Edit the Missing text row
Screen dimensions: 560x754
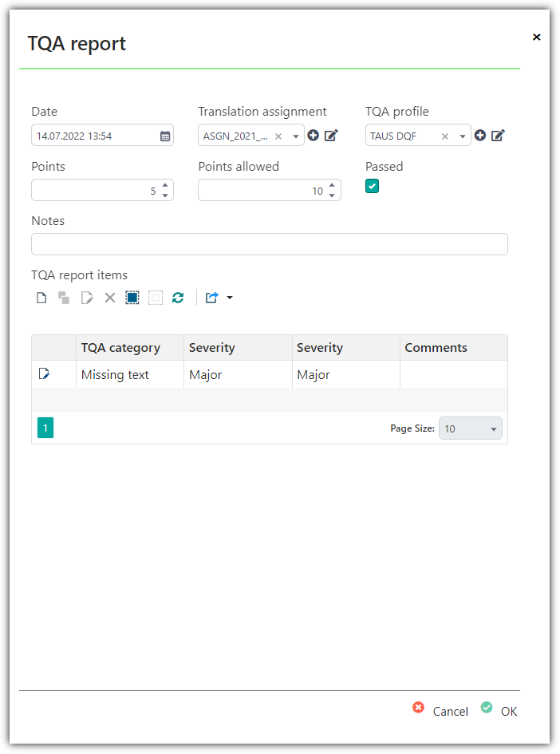[x=44, y=373]
